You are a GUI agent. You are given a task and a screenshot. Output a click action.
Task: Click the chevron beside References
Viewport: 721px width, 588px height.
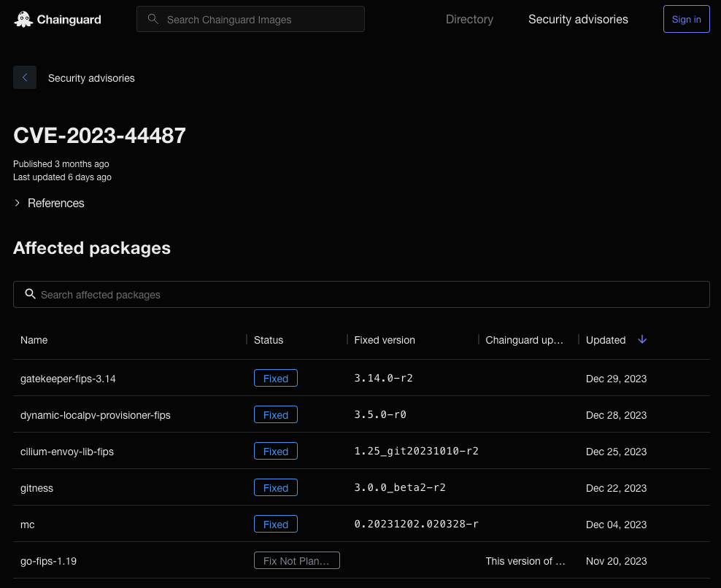(x=17, y=203)
